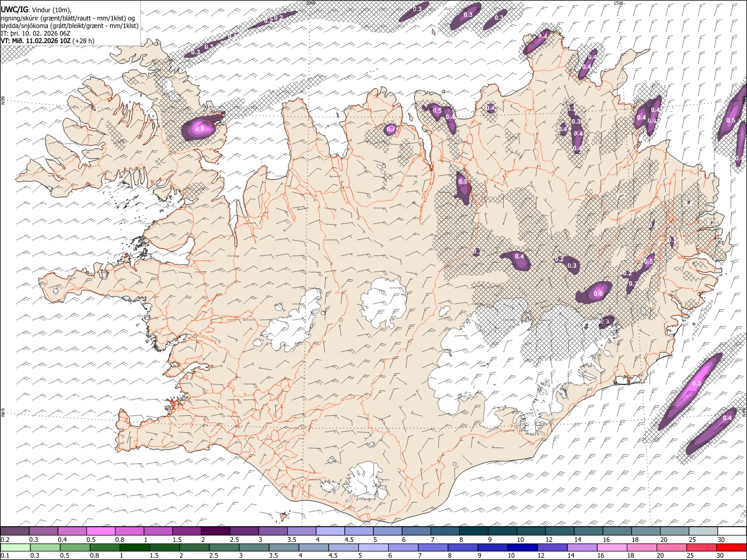Click the '0.1' label on the rain scale
The image size is (747, 560).
pos(5,555)
